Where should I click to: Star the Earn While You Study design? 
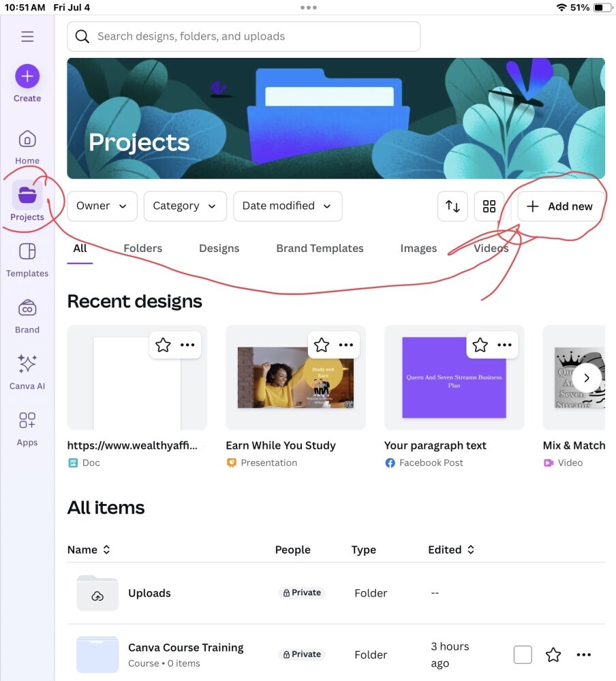click(322, 345)
